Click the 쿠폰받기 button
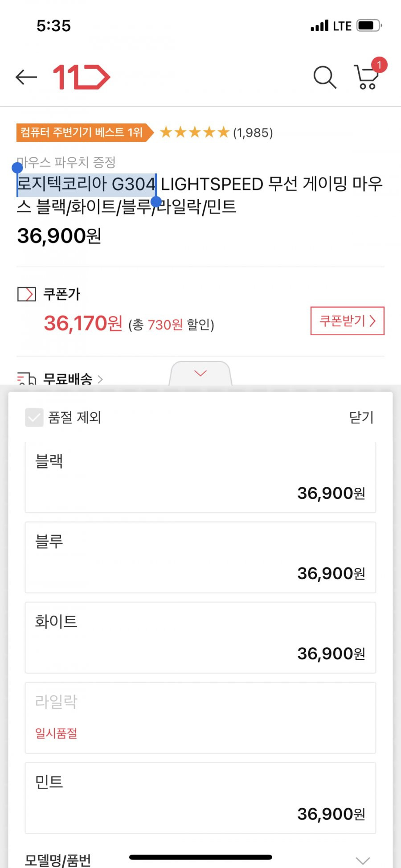This screenshot has height=868, width=401. (348, 321)
